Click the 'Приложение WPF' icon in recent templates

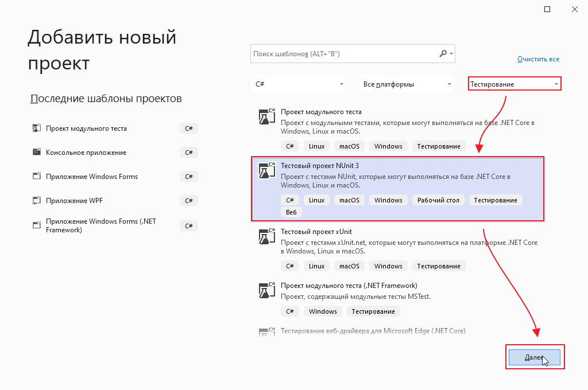[37, 201]
